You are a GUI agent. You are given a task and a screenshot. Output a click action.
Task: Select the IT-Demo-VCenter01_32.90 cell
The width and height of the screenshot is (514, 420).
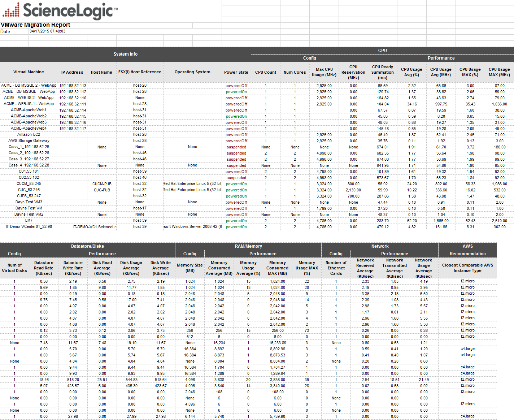pyautogui.click(x=29, y=227)
